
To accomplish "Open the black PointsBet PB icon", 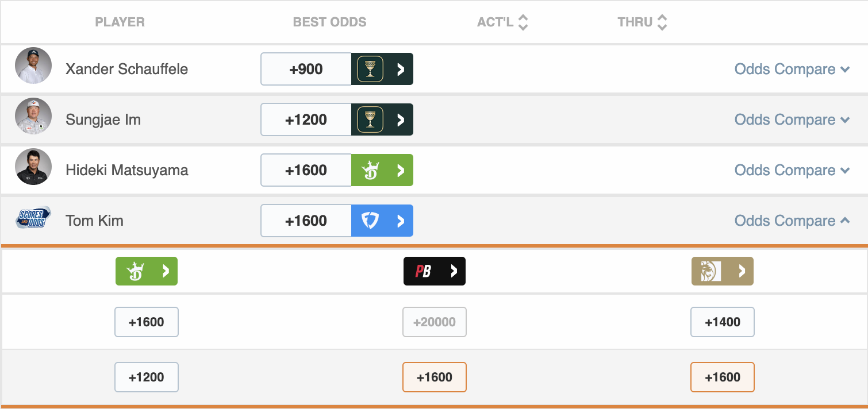I will point(435,271).
